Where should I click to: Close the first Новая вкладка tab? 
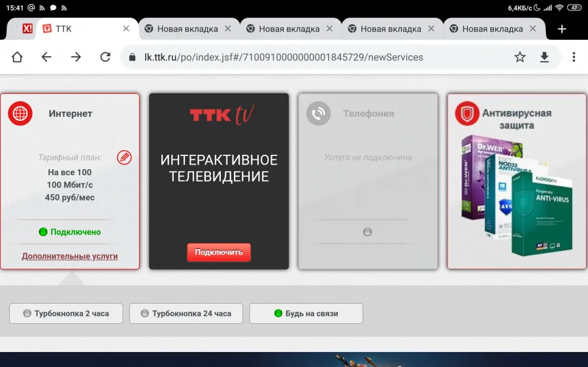227,29
